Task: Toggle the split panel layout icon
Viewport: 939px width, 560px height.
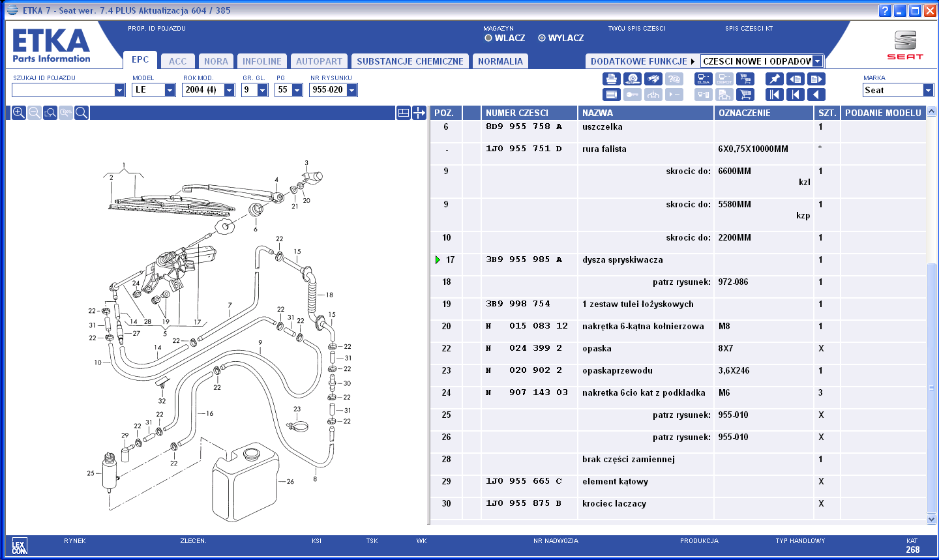Action: tap(404, 113)
